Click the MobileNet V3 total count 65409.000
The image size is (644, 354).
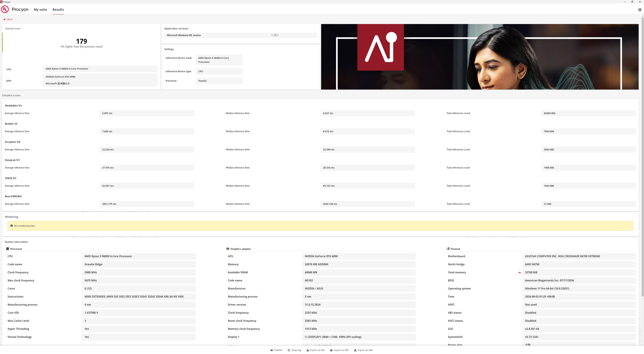pyautogui.click(x=588, y=113)
